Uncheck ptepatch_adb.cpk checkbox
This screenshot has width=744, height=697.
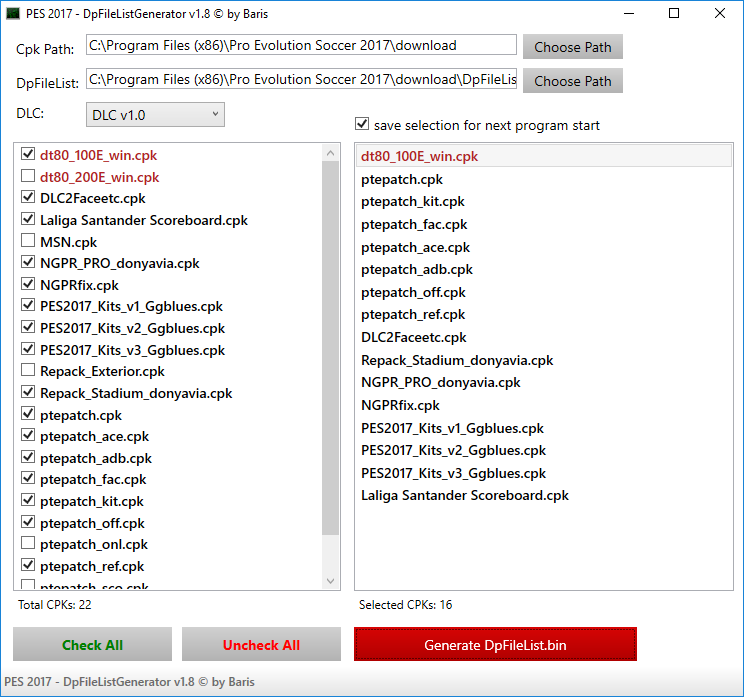(x=28, y=457)
